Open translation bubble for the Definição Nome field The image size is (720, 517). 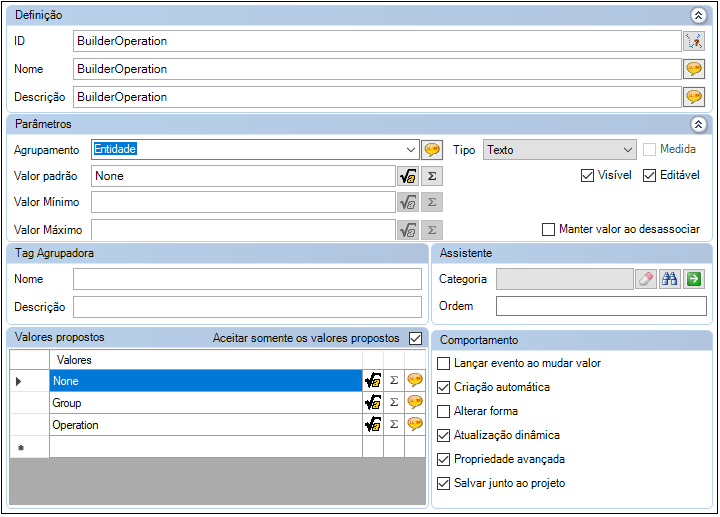[694, 69]
